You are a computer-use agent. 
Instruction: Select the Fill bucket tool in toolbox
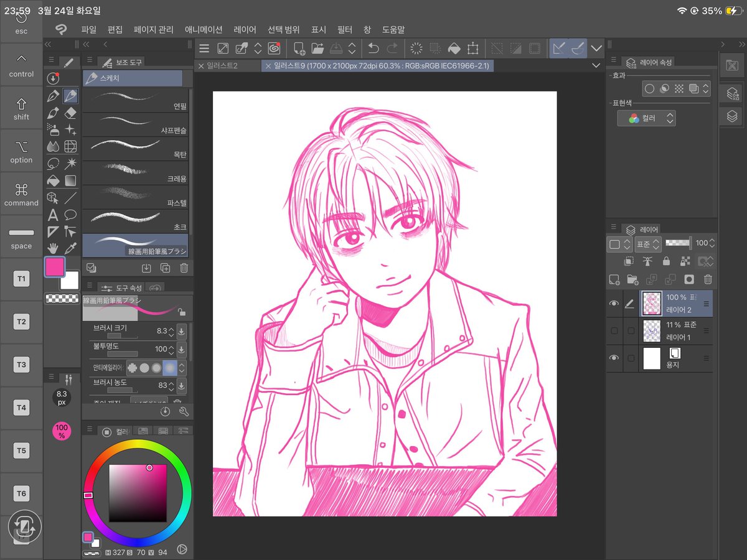click(x=53, y=180)
